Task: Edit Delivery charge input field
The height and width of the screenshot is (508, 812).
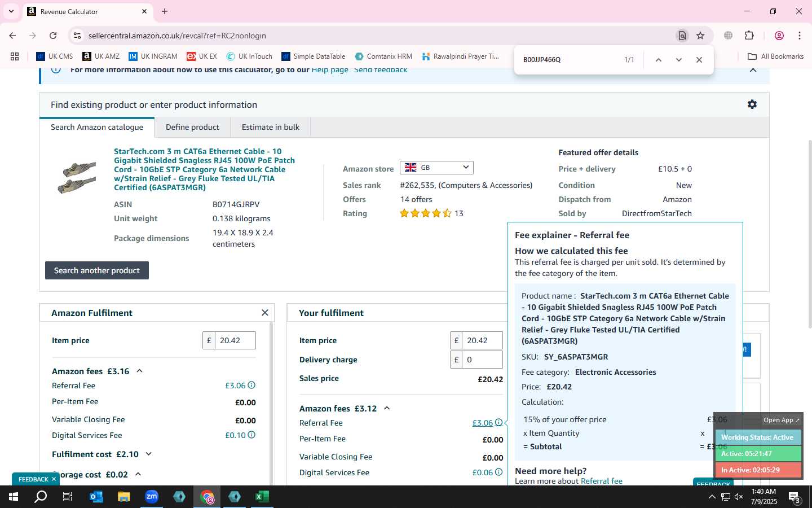Action: 482,360
